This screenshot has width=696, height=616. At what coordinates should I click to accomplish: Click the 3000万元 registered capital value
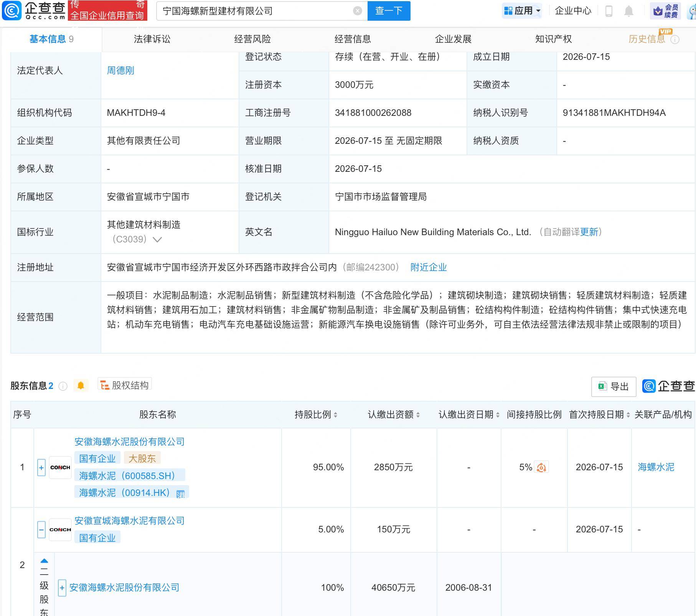(354, 85)
